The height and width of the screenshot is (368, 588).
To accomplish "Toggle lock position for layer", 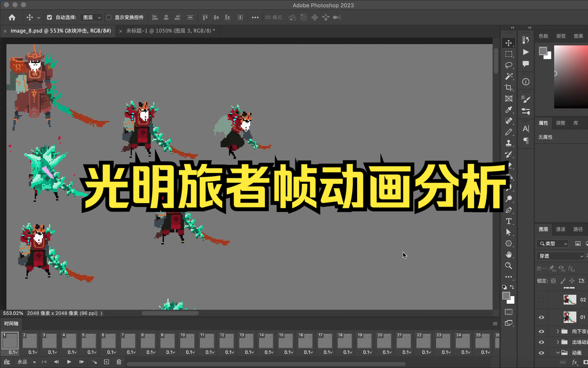I will [572, 281].
